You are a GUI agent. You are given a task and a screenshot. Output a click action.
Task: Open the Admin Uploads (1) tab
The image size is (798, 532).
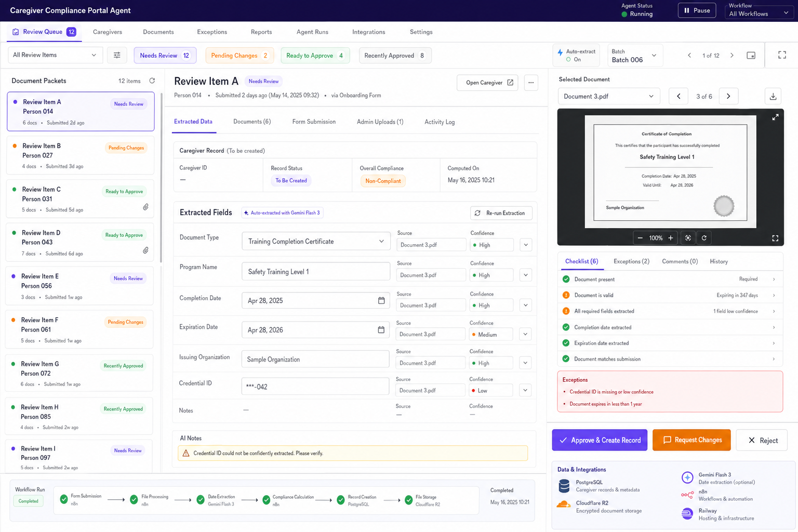pyautogui.click(x=380, y=122)
